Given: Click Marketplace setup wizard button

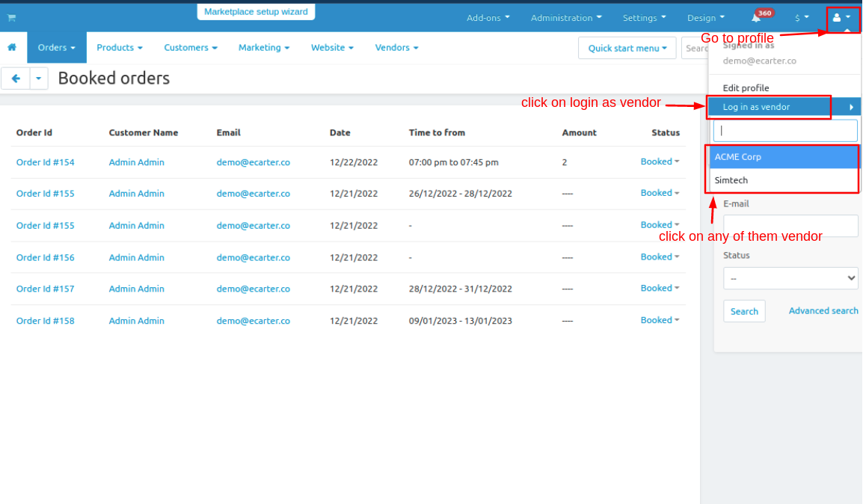Looking at the screenshot, I should pos(256,12).
